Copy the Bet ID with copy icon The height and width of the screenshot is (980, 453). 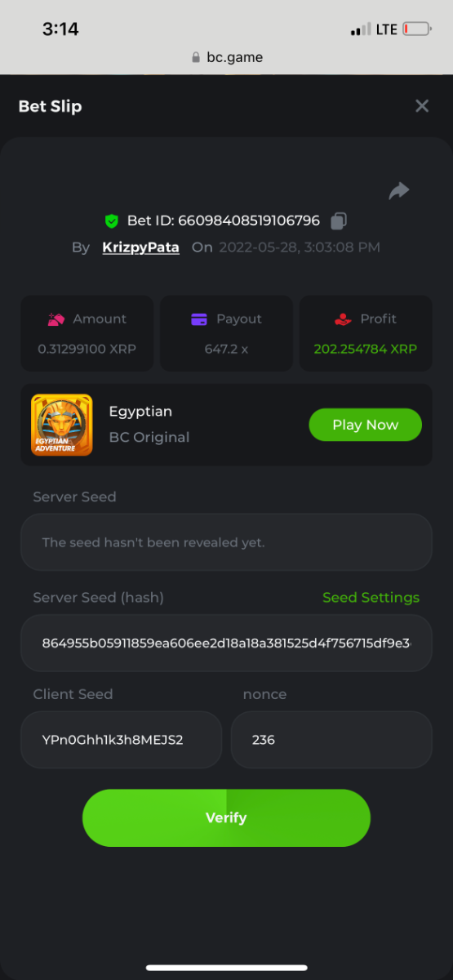coord(340,220)
